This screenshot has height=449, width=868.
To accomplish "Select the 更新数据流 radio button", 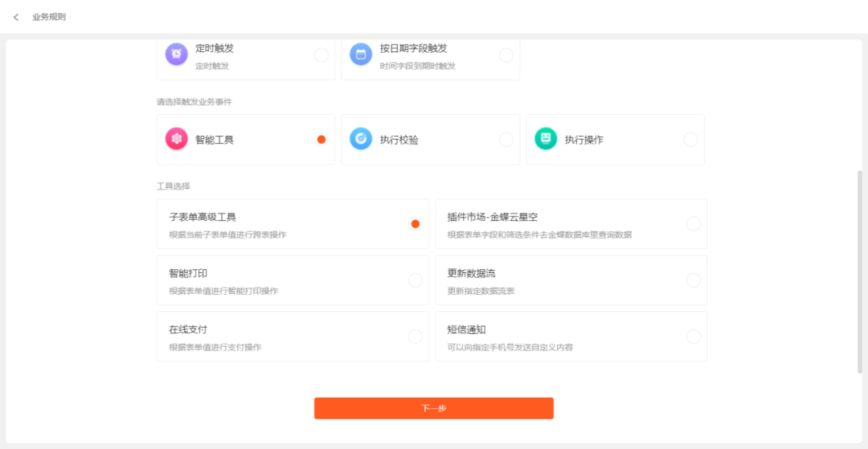I will pyautogui.click(x=694, y=280).
